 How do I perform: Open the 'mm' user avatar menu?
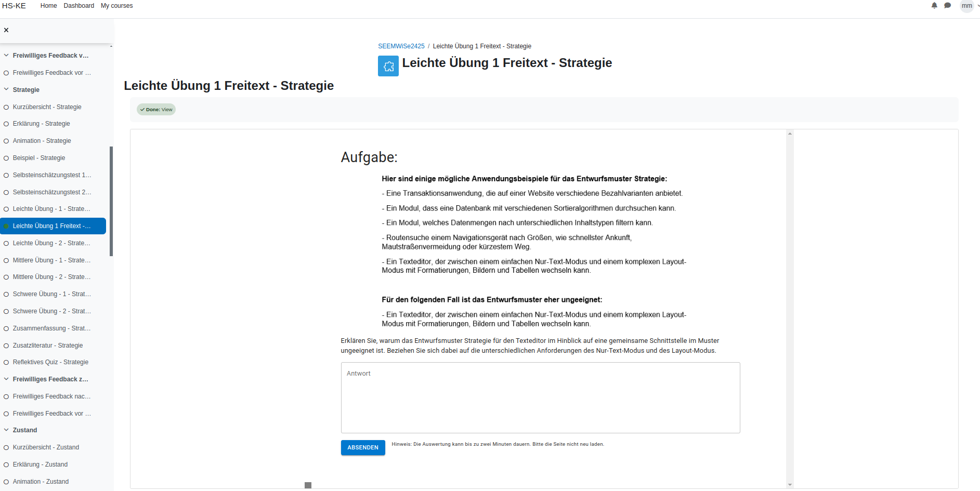968,6
